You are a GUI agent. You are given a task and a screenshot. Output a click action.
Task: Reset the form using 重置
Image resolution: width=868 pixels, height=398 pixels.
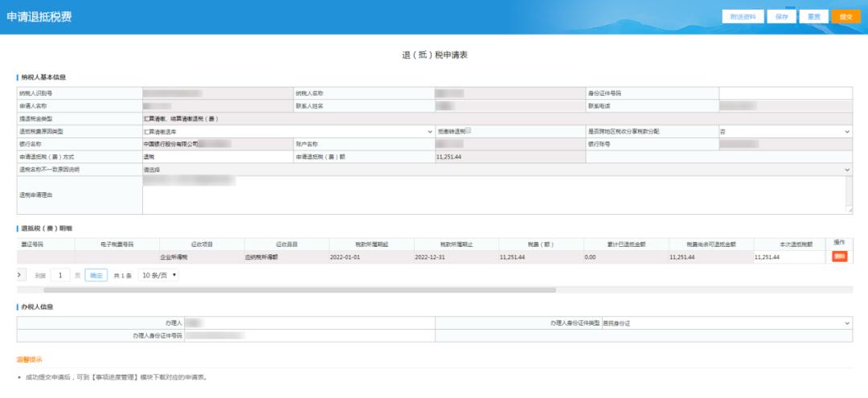(x=813, y=17)
